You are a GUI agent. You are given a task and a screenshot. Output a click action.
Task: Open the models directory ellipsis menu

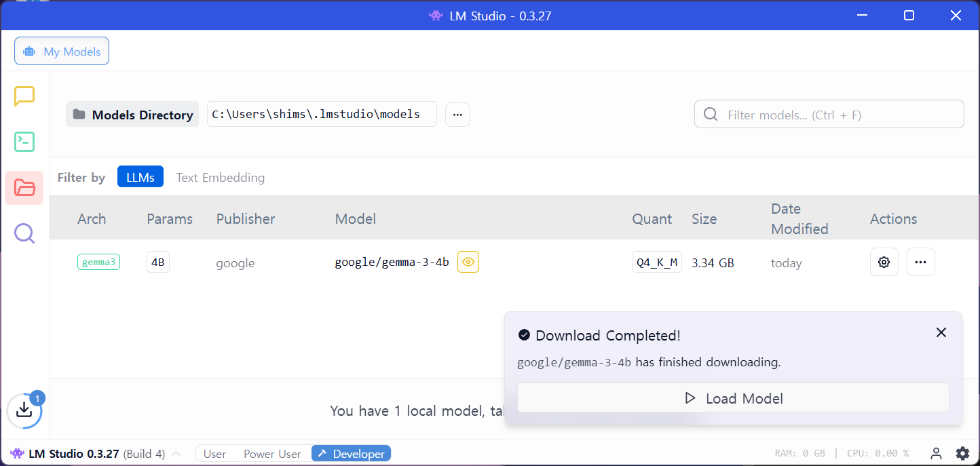[x=457, y=115]
